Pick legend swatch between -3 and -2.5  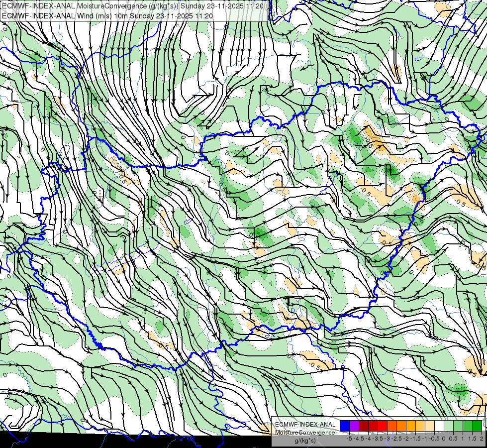pos(392,426)
